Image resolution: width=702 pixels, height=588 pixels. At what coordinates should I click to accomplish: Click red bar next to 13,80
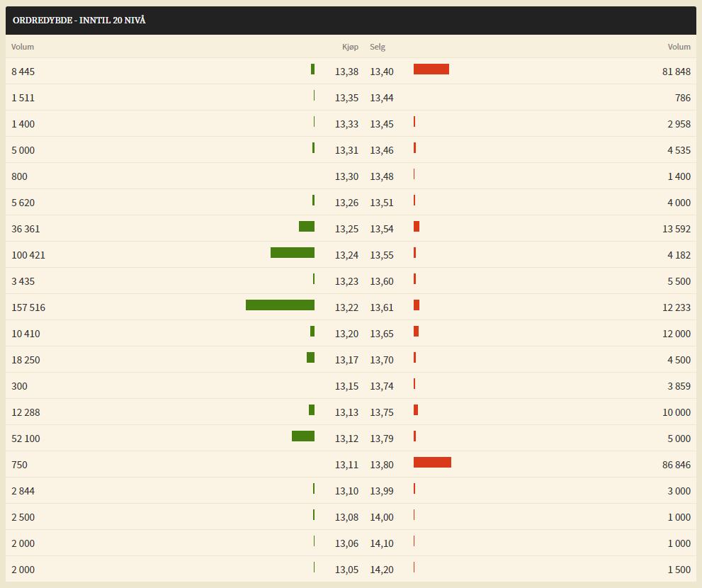point(433,462)
